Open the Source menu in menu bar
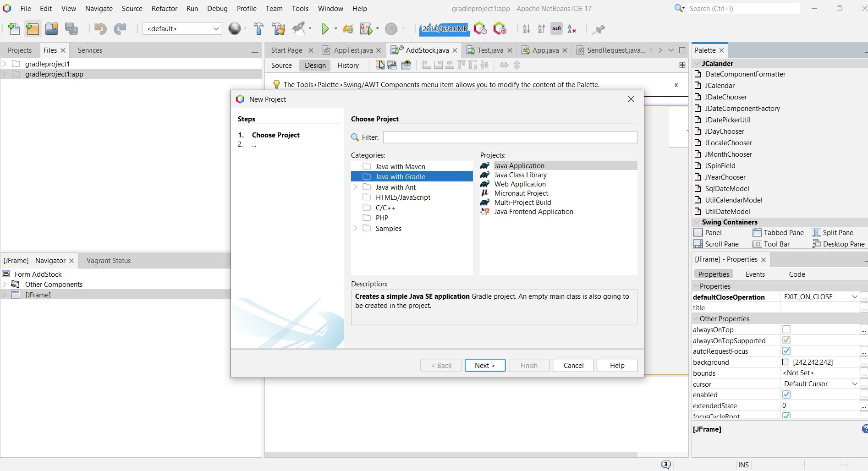Viewport: 868px width, 471px height. (x=132, y=9)
